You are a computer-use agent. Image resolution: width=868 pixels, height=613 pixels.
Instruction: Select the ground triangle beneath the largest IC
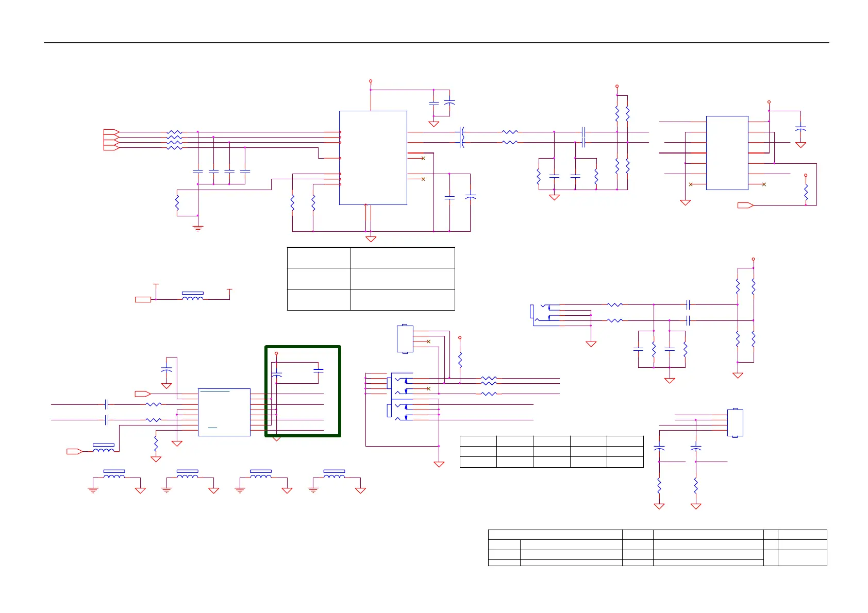(371, 239)
